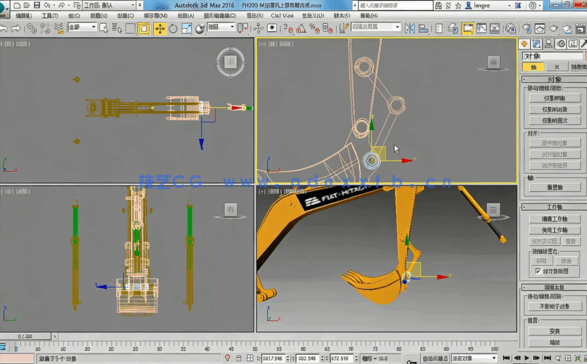The image size is (587, 364).
Task: Open the reference coordinate system dropdown
Action: pos(221,27)
